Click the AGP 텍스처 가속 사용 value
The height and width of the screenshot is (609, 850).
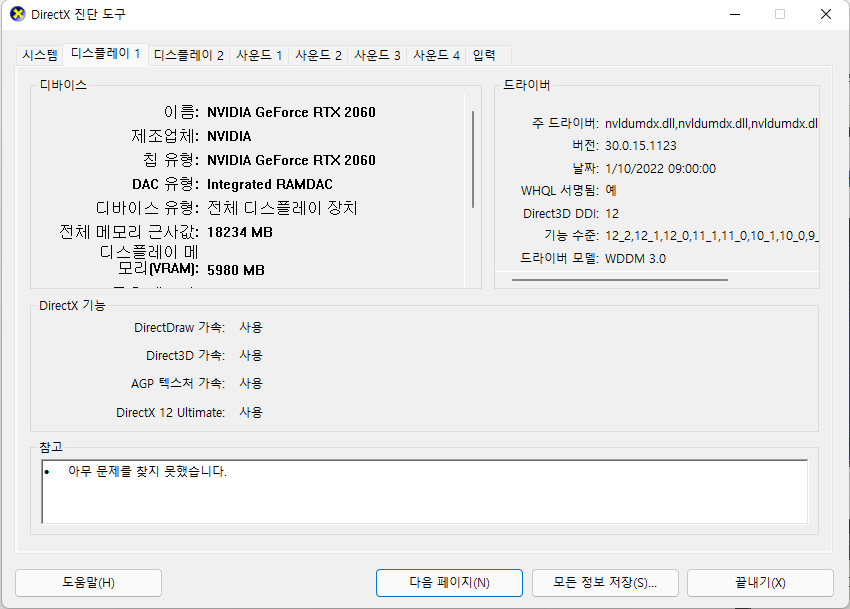pyautogui.click(x=251, y=383)
